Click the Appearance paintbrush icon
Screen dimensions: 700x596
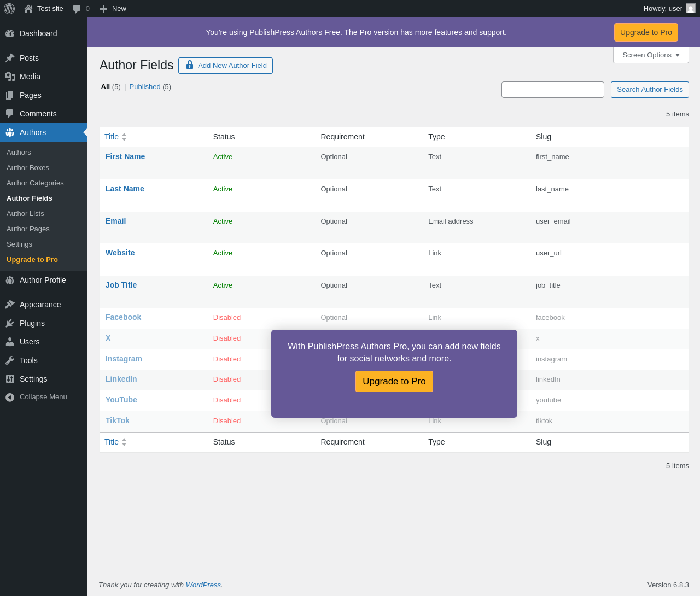point(10,305)
